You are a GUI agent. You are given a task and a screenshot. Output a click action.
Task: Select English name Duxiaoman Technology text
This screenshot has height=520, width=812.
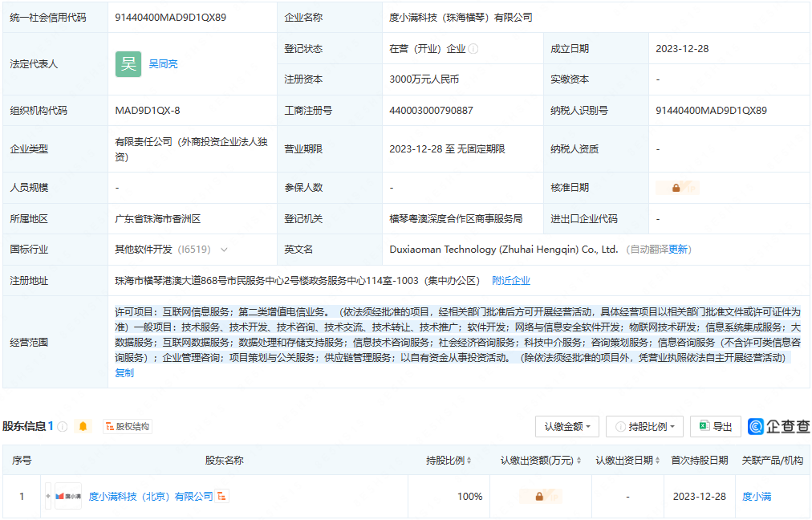pos(504,250)
